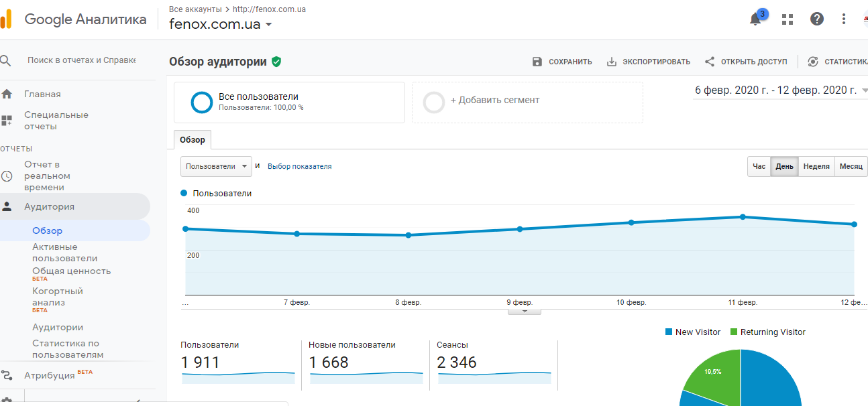868x406 pixels.
Task: Select the Месяц time granularity
Action: [x=851, y=166]
